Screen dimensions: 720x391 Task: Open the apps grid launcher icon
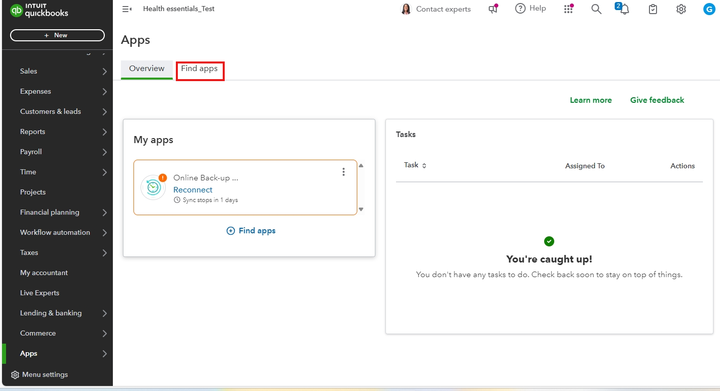point(568,9)
